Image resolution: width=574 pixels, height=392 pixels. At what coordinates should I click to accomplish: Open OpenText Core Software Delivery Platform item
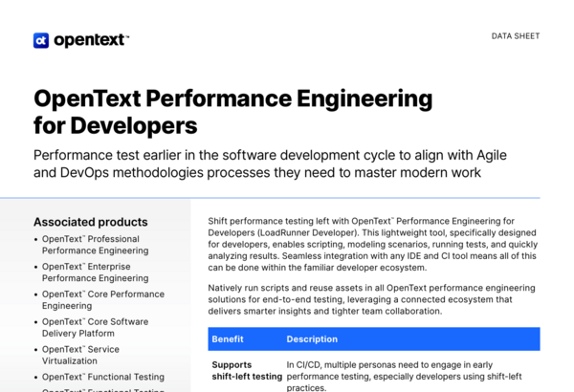tap(95, 328)
